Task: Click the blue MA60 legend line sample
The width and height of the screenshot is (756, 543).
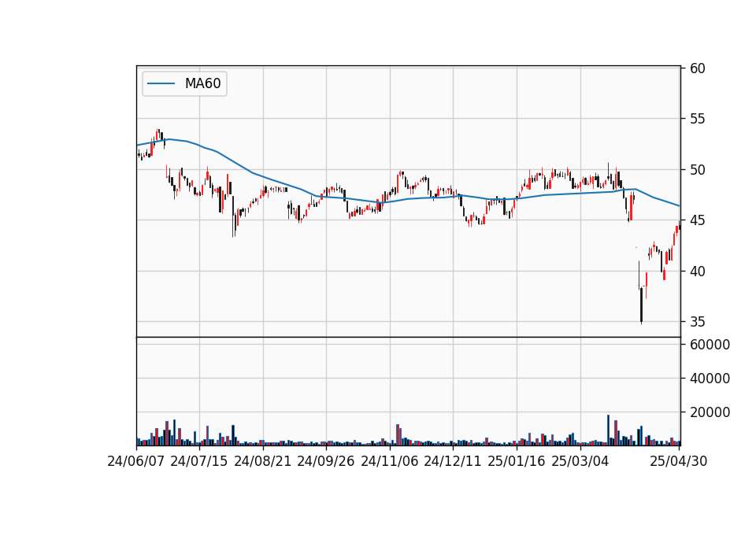Action: tap(161, 83)
